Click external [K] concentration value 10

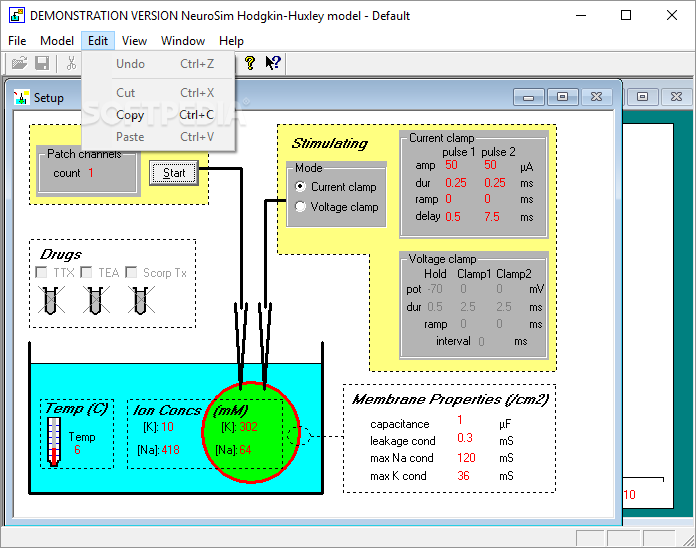[167, 427]
